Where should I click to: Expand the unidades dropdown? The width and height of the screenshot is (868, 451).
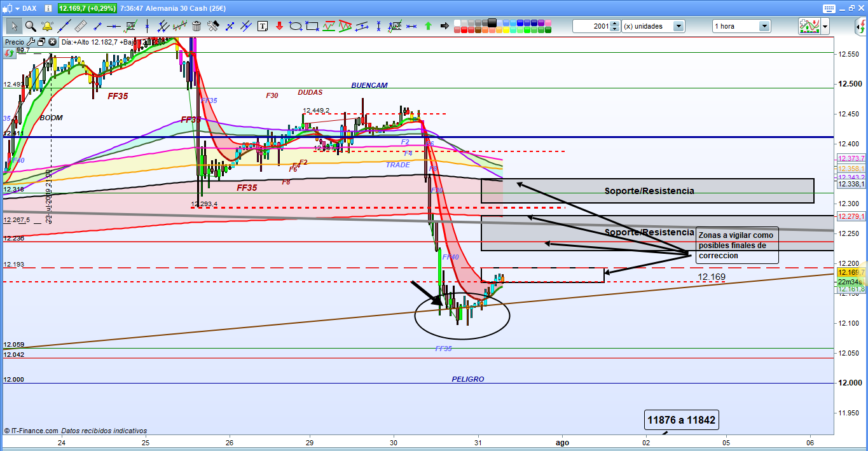679,26
